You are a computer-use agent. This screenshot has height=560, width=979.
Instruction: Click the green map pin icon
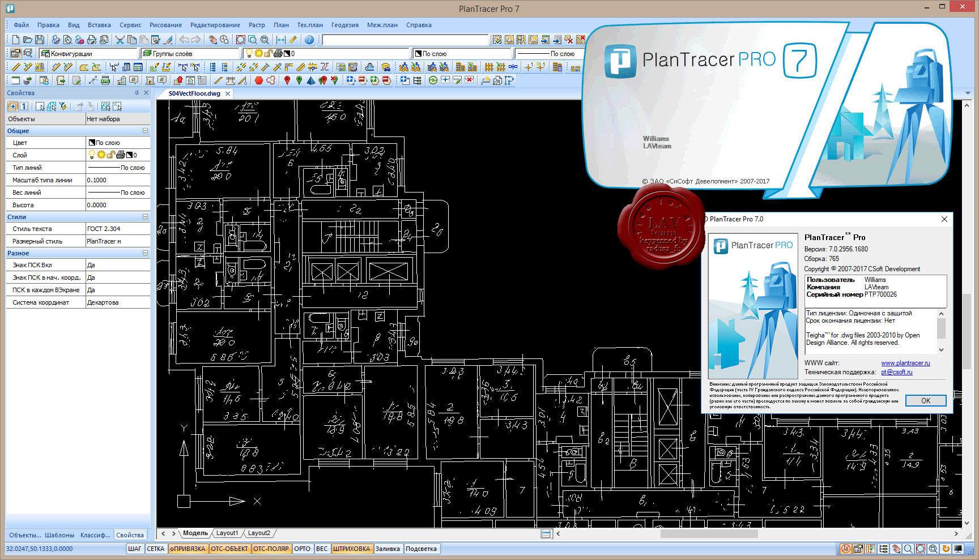click(x=299, y=80)
